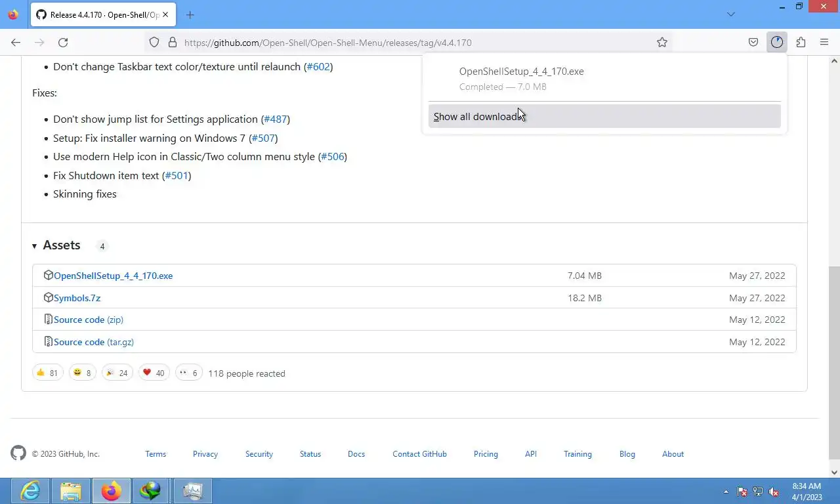Viewport: 840px width, 504px height.
Task: Open the Extensions puzzle icon
Action: (x=801, y=42)
